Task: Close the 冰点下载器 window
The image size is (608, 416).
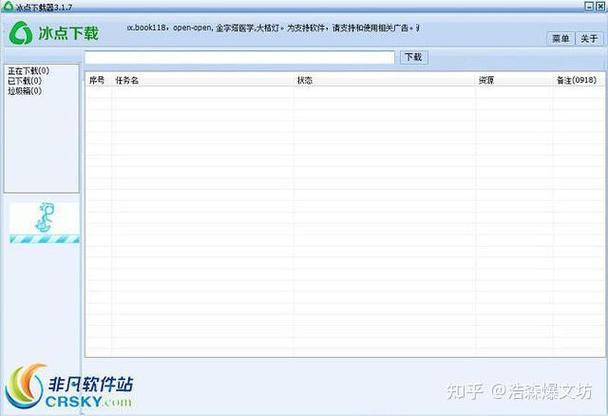Action: click(601, 6)
